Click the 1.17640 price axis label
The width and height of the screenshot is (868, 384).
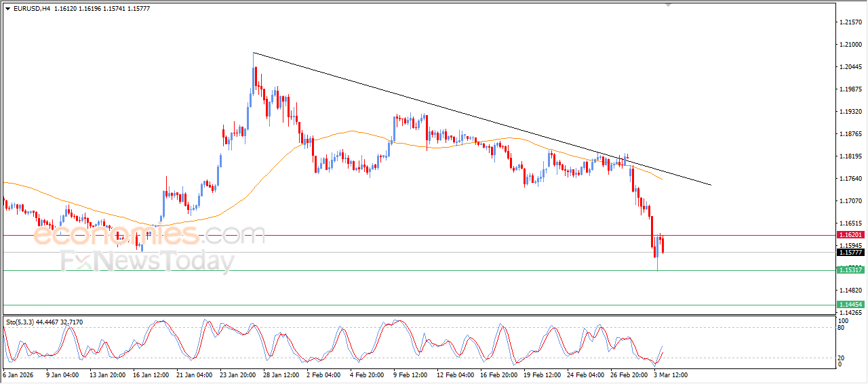(850, 179)
